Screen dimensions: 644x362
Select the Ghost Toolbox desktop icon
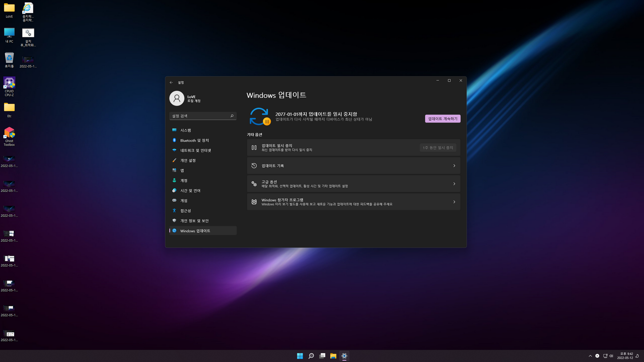[x=9, y=136]
